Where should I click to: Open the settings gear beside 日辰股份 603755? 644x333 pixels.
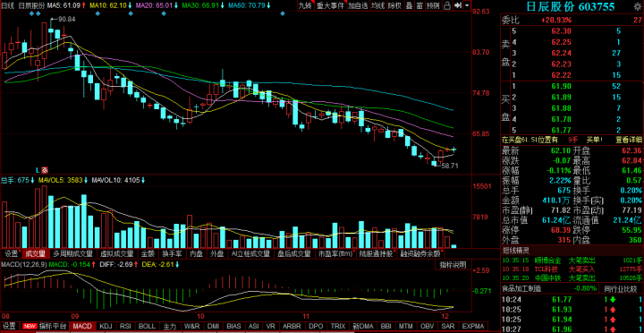[639, 7]
